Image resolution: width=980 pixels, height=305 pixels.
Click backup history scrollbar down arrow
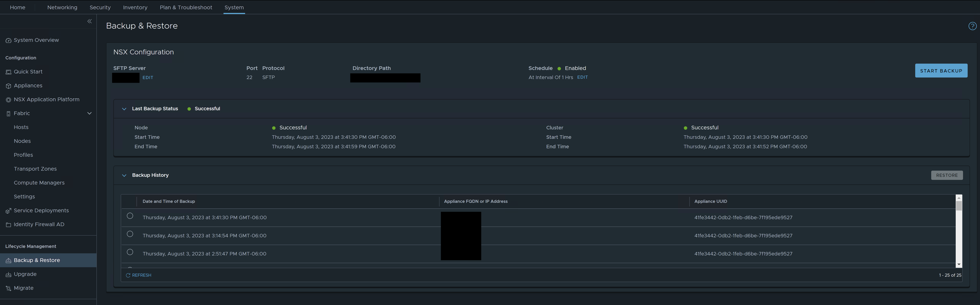pyautogui.click(x=959, y=264)
